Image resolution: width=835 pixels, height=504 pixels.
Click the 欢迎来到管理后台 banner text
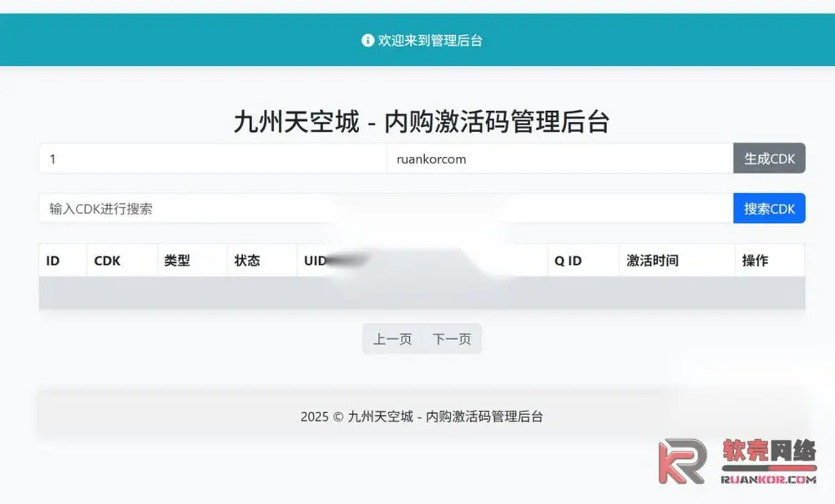(x=430, y=40)
